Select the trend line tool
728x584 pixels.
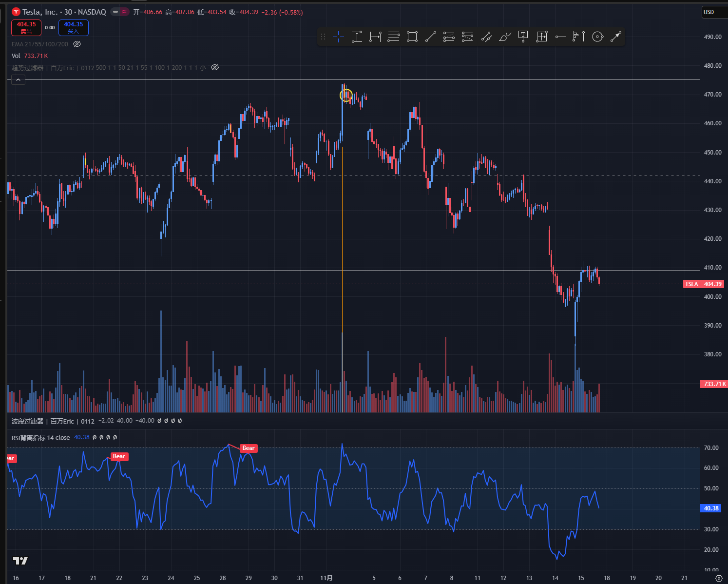click(430, 37)
